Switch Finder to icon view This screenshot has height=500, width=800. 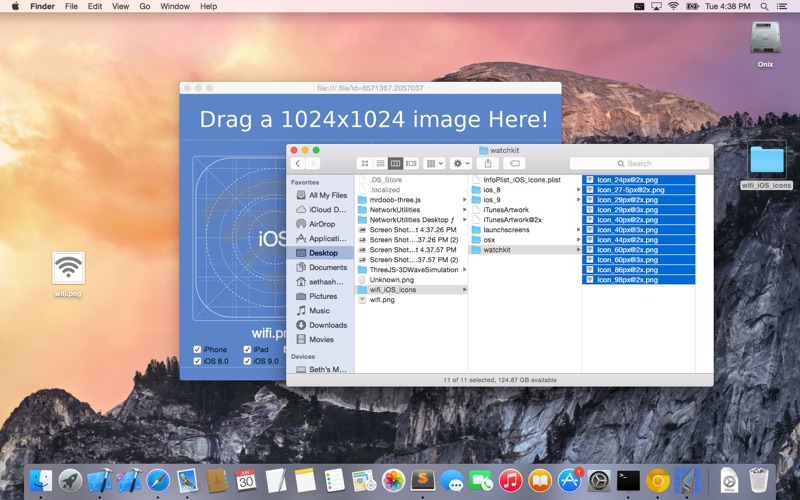[x=365, y=163]
